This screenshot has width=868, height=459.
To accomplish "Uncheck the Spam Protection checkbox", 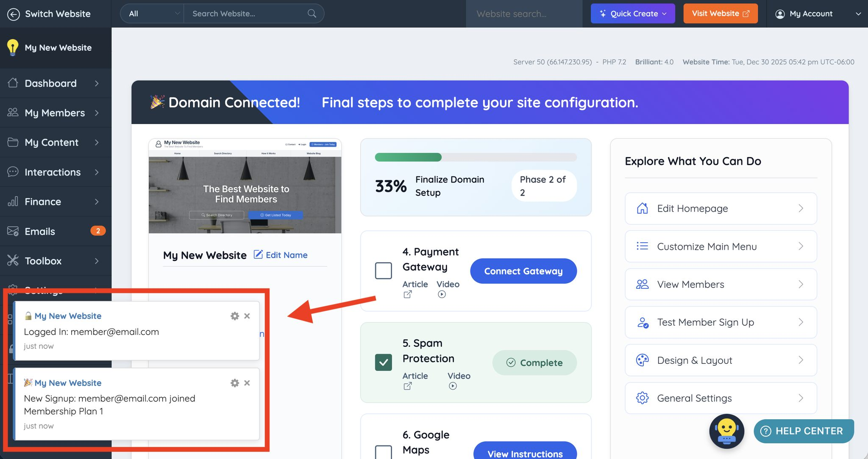I will click(x=383, y=362).
